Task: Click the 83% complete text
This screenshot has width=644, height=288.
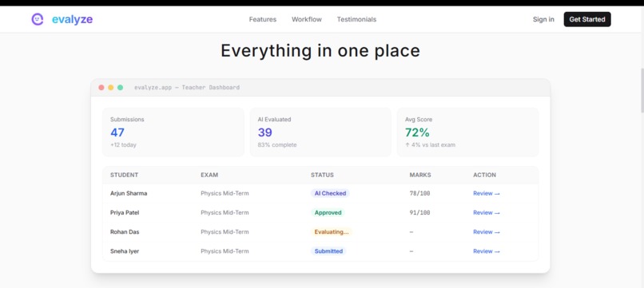Action: click(x=277, y=145)
